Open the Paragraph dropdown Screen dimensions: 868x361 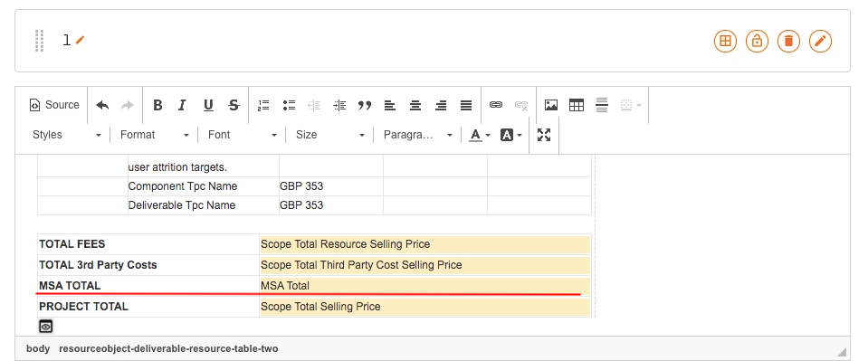click(418, 135)
